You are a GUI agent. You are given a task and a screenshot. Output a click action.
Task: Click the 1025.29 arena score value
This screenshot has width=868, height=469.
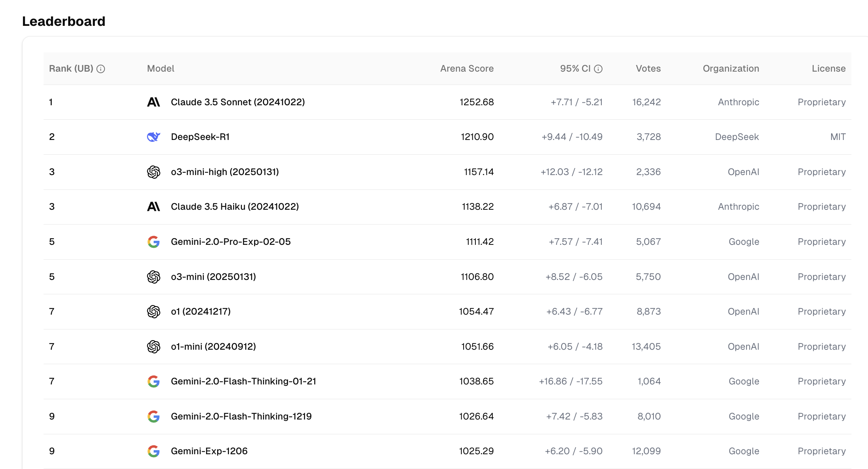pos(476,451)
